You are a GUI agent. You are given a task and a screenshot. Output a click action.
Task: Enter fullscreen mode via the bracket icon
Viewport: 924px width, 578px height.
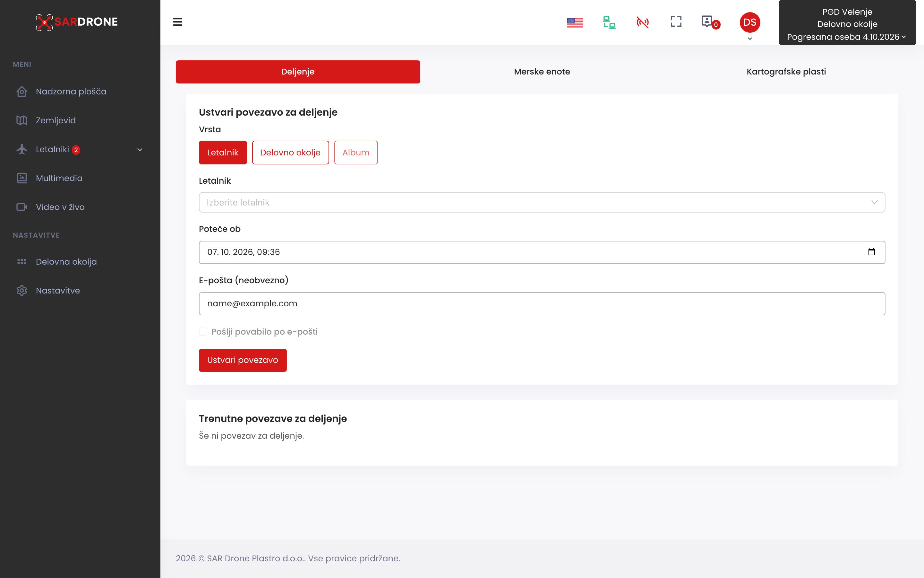pos(676,22)
